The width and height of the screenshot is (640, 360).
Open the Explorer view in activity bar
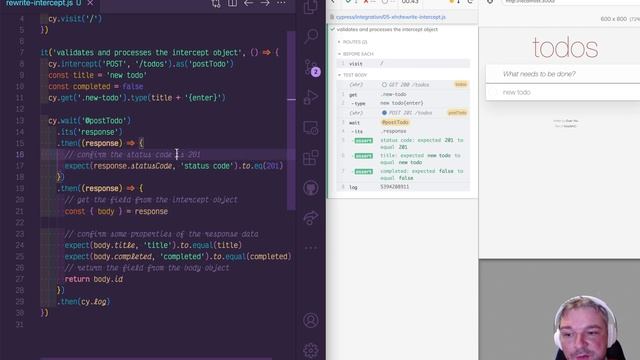click(311, 7)
